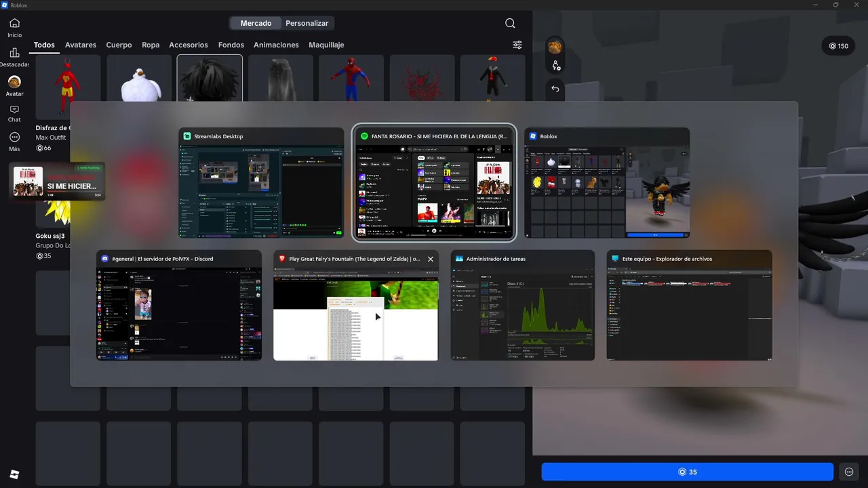Click the 66 Robux price label
The image size is (868, 488).
(43, 148)
